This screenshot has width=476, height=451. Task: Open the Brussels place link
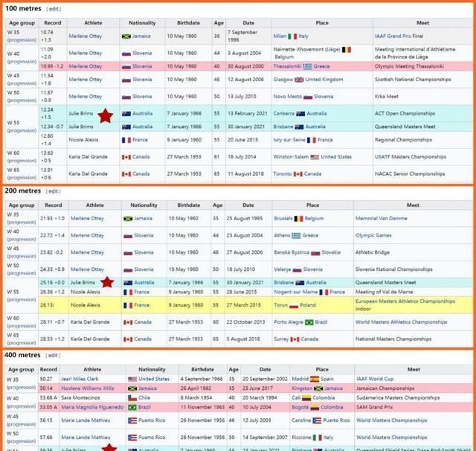pyautogui.click(x=283, y=218)
